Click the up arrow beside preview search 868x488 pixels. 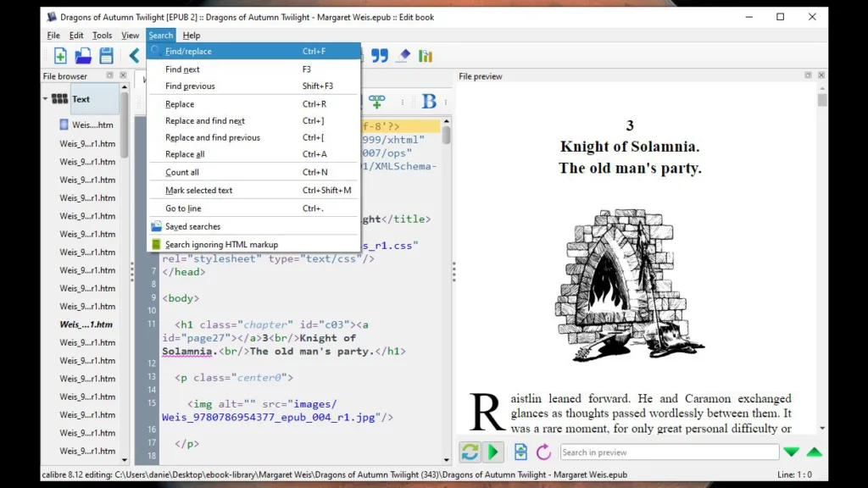click(813, 452)
